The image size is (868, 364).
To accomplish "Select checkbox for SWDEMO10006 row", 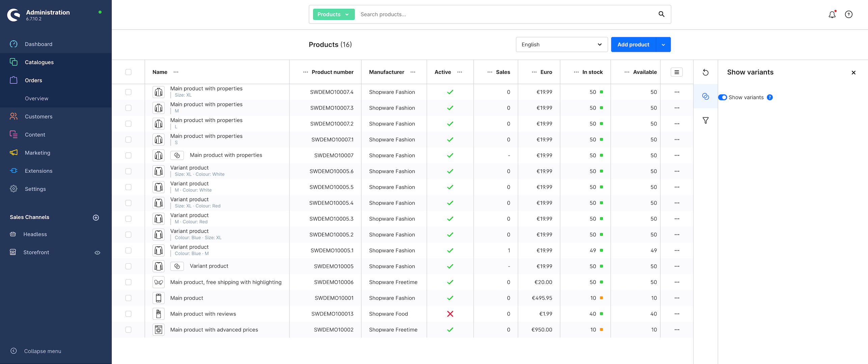I will [128, 282].
